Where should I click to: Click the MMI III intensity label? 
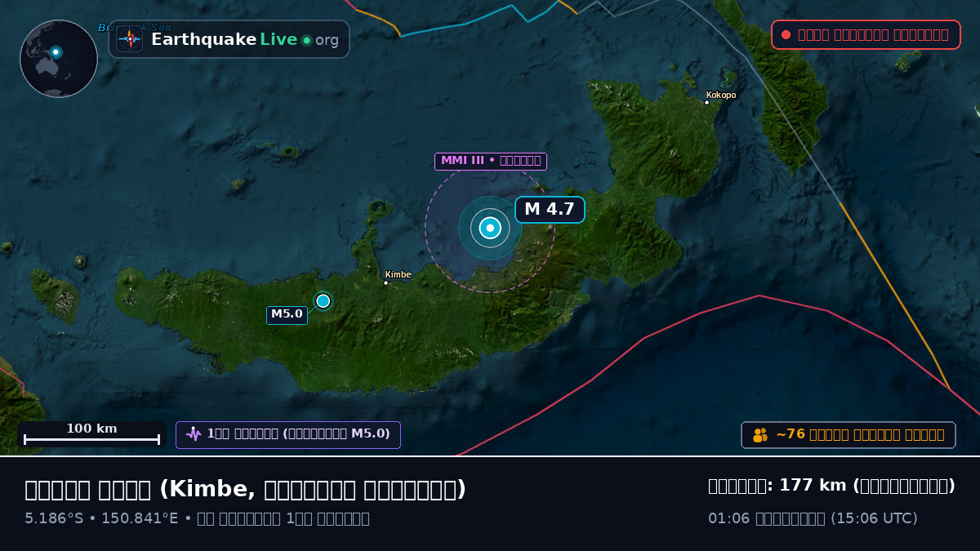tap(491, 161)
